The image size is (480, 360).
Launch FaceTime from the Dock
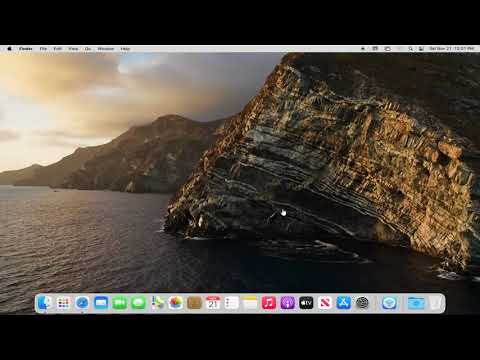tap(120, 303)
